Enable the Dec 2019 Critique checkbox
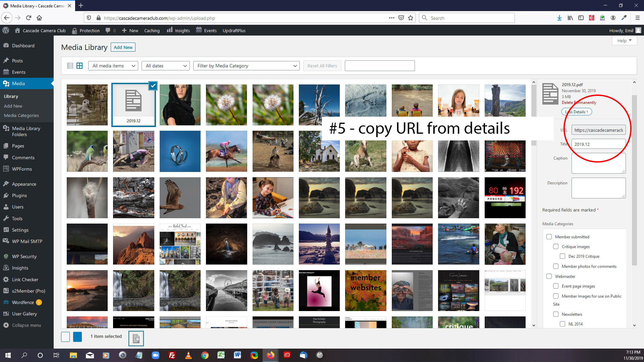Viewport: 644px width, 362px height. [x=562, y=256]
